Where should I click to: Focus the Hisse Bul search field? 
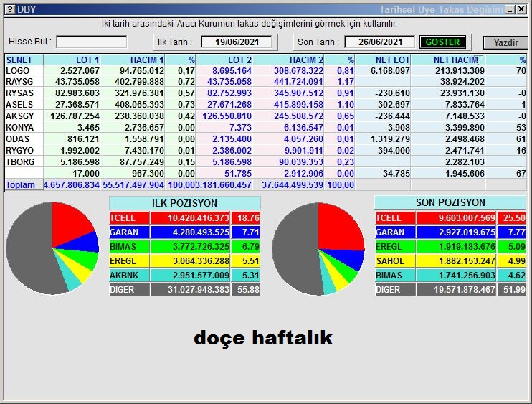pyautogui.click(x=92, y=42)
